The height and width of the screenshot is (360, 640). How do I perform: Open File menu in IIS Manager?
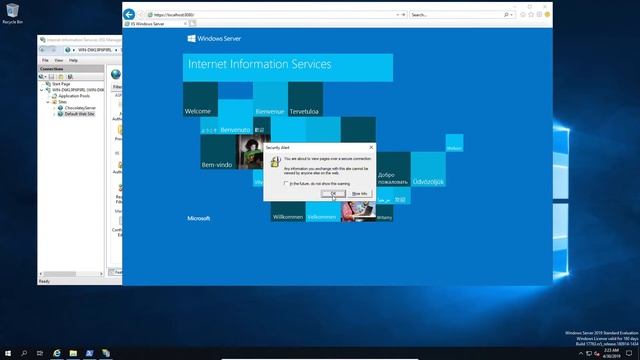point(45,60)
